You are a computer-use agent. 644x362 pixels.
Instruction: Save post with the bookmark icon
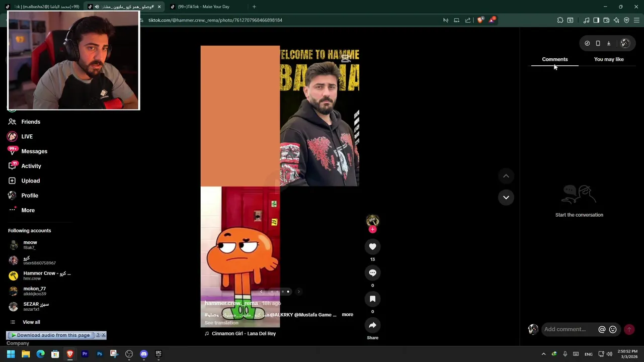pyautogui.click(x=372, y=299)
